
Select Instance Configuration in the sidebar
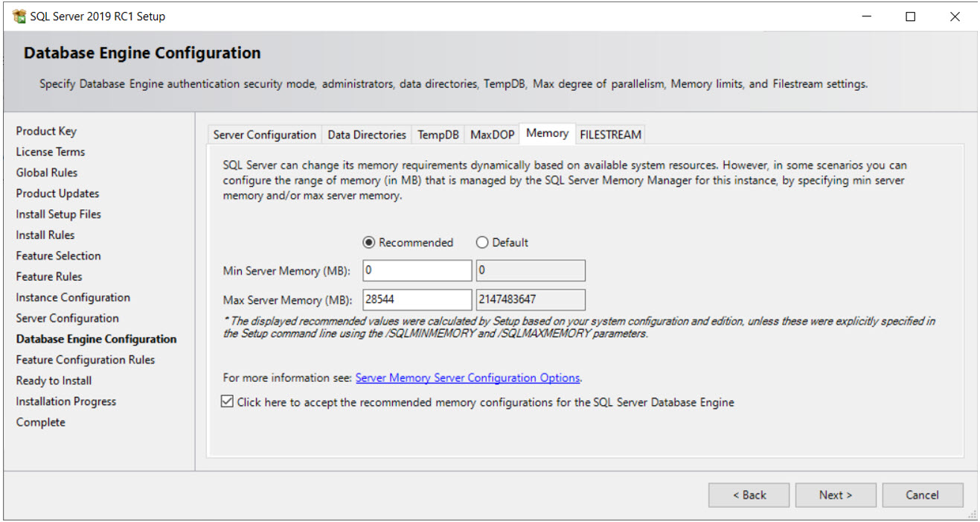point(72,297)
